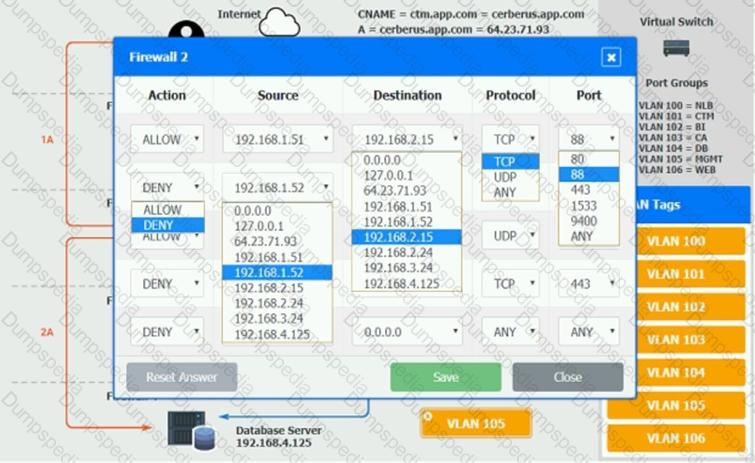The image size is (755, 463).
Task: Click the Internet cloud icon
Action: (x=280, y=22)
